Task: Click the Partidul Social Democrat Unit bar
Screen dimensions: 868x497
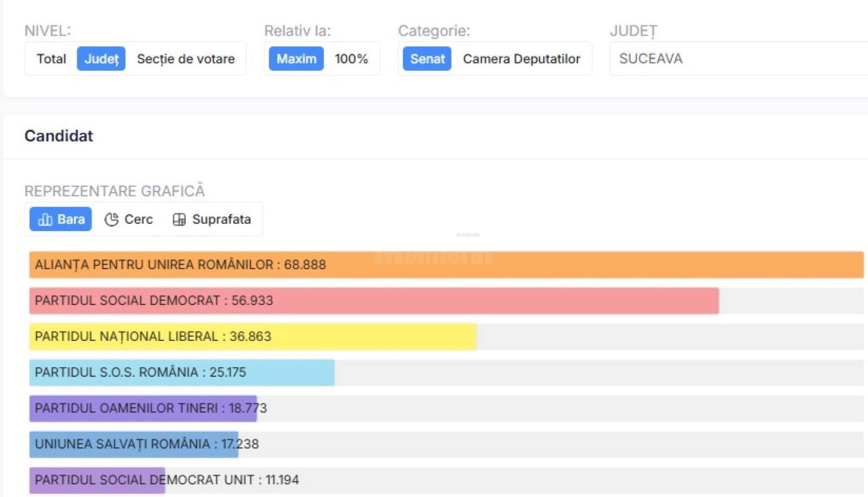Action: [97, 480]
